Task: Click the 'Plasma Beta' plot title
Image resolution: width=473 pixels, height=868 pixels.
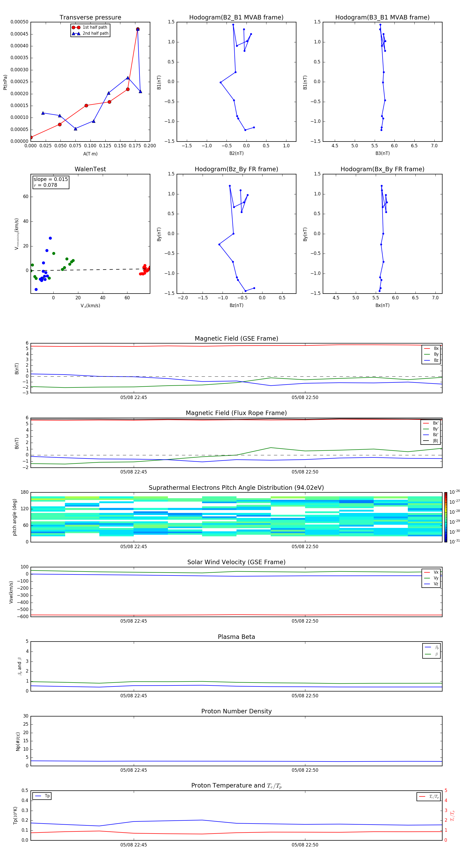Action: coord(236,637)
